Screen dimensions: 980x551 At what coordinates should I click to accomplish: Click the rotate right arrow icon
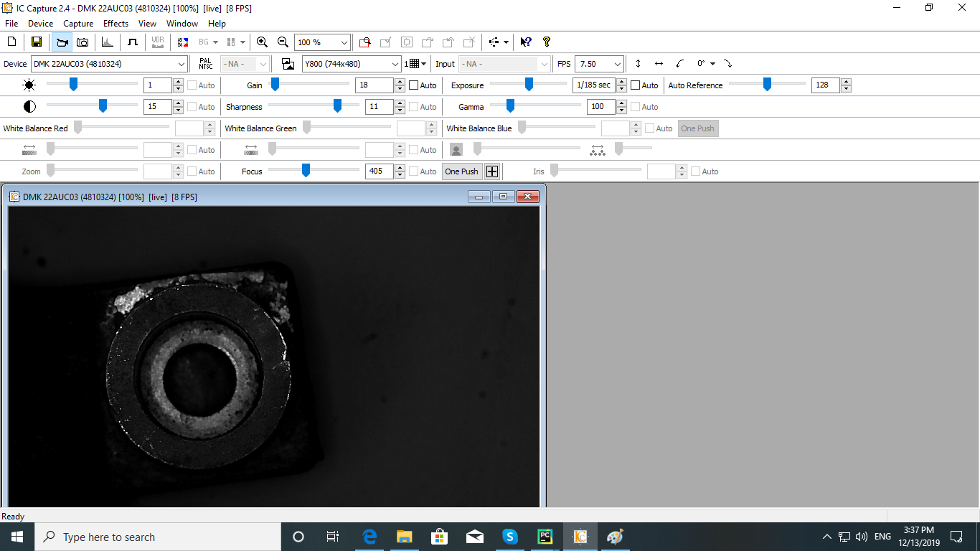coord(727,64)
